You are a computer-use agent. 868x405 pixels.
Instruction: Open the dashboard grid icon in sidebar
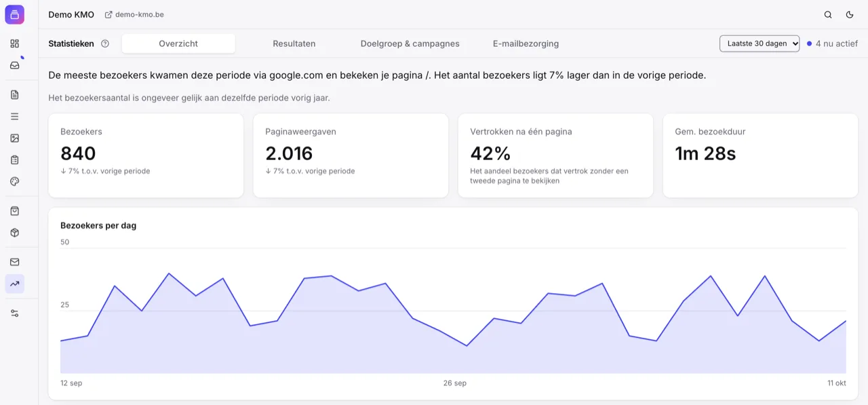pos(14,43)
